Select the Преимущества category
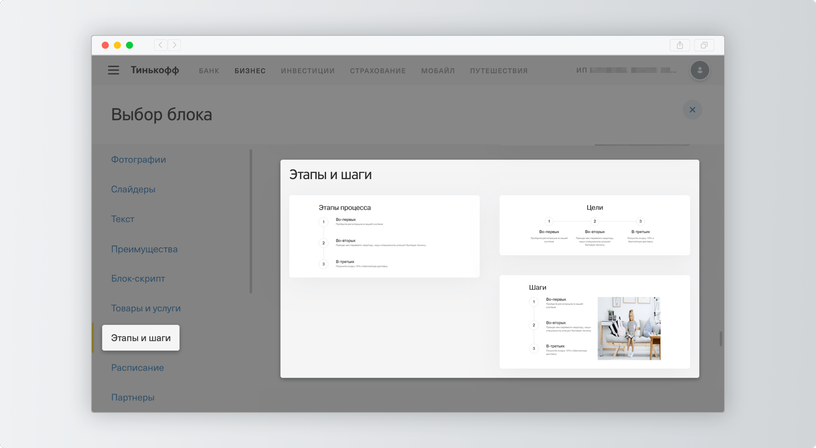This screenshot has height=448, width=816. (x=144, y=249)
